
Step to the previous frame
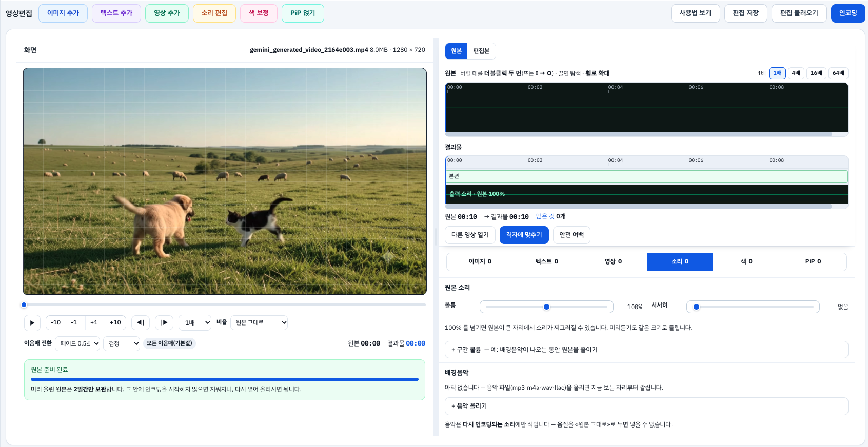pyautogui.click(x=141, y=323)
